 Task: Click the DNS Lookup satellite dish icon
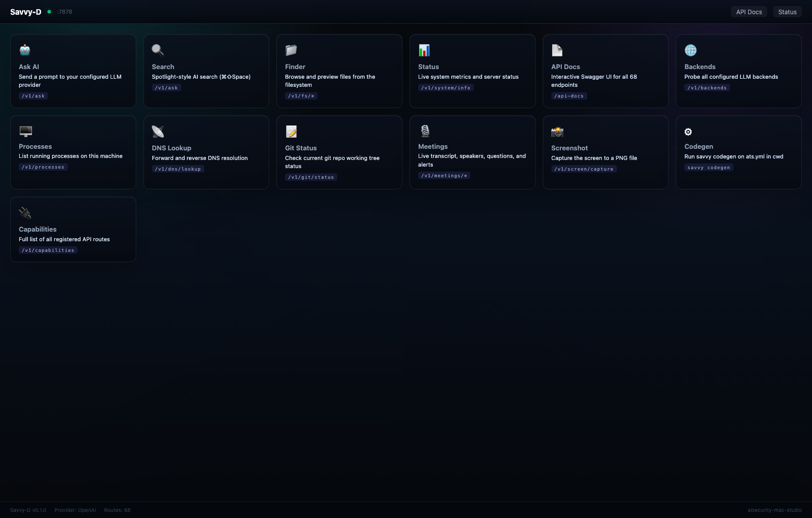coord(158,132)
